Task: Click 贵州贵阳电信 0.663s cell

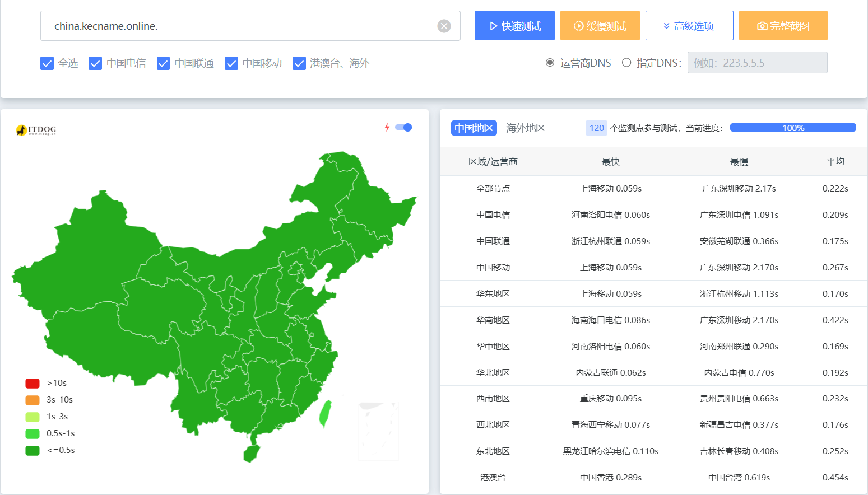Action: pyautogui.click(x=739, y=399)
